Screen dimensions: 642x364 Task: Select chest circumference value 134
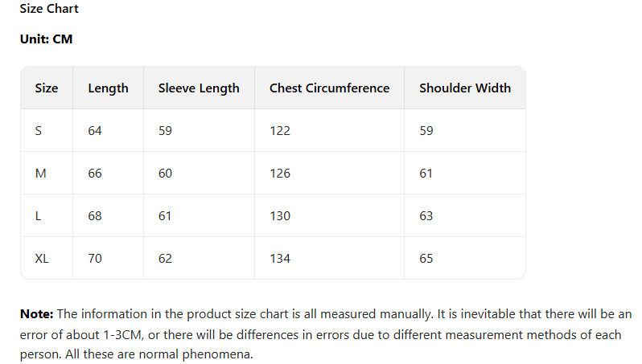coord(280,259)
